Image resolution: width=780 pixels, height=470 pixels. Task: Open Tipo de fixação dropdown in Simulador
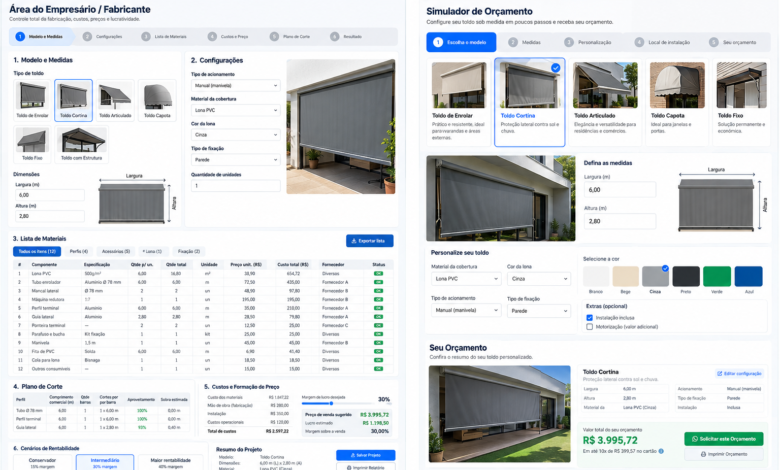tap(538, 311)
